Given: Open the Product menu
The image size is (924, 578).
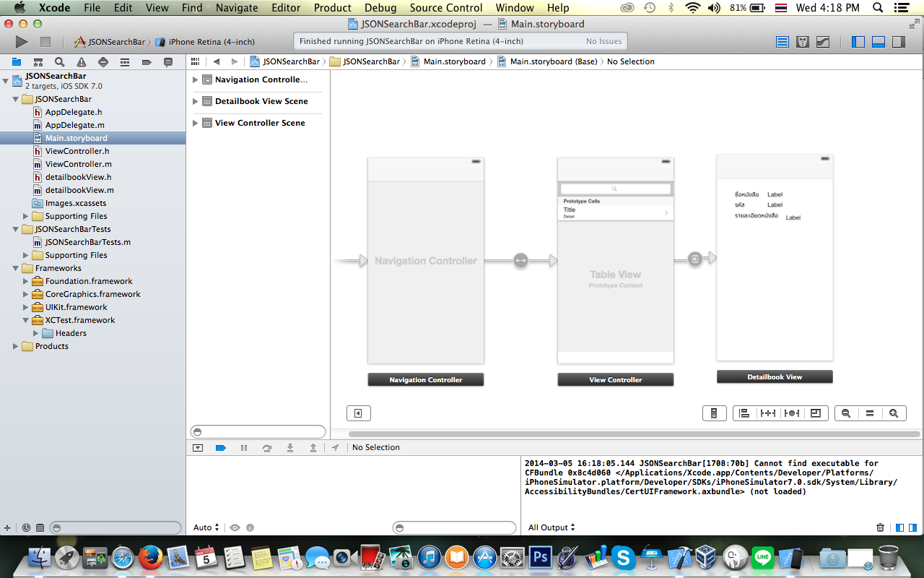Looking at the screenshot, I should pyautogui.click(x=333, y=8).
